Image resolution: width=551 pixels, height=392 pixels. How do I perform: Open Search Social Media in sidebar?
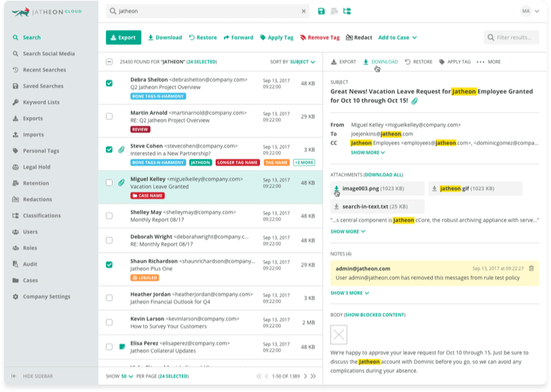tap(49, 54)
